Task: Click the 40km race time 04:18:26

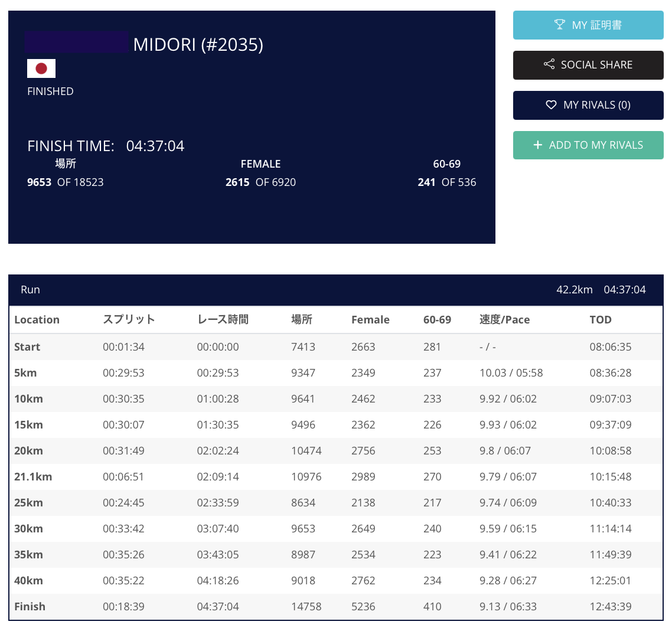Action: pos(218,581)
